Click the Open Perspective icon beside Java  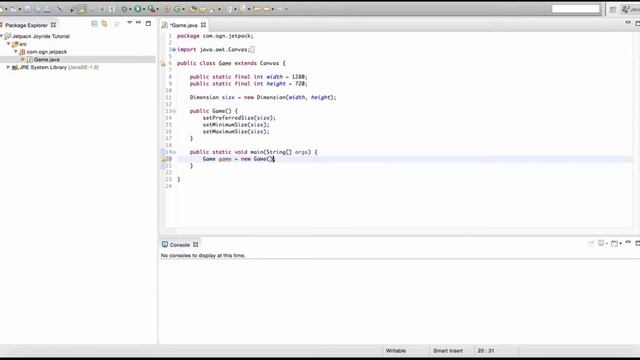point(613,9)
